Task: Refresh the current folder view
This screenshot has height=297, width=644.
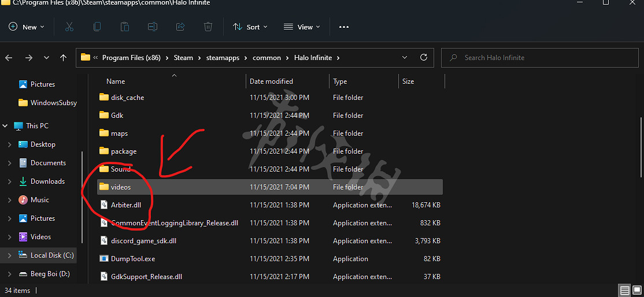Action: (424, 58)
